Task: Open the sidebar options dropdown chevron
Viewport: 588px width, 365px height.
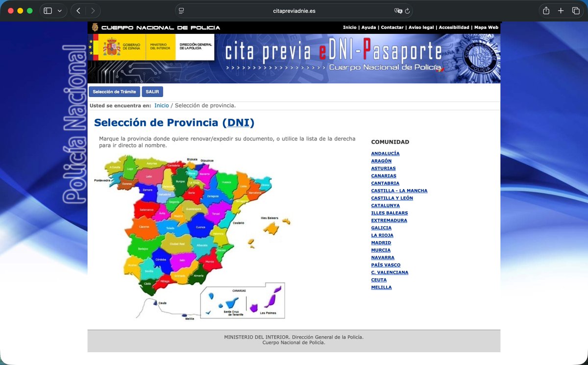Action: (60, 11)
